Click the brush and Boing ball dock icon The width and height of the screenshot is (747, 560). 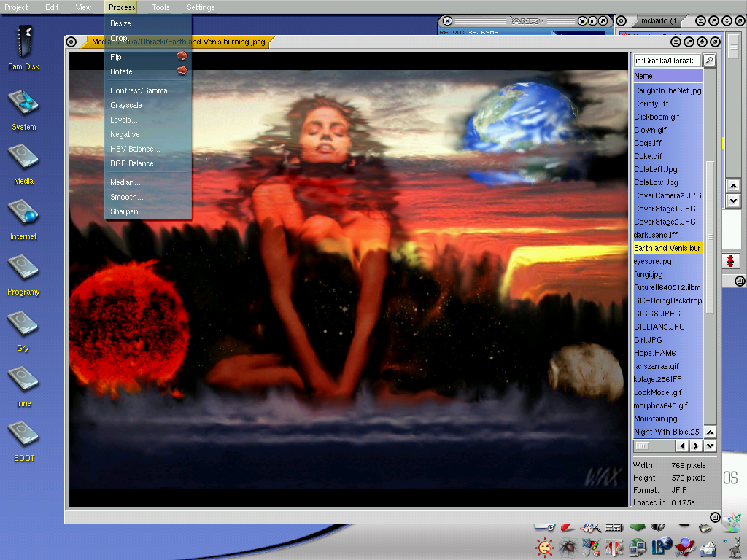591,548
